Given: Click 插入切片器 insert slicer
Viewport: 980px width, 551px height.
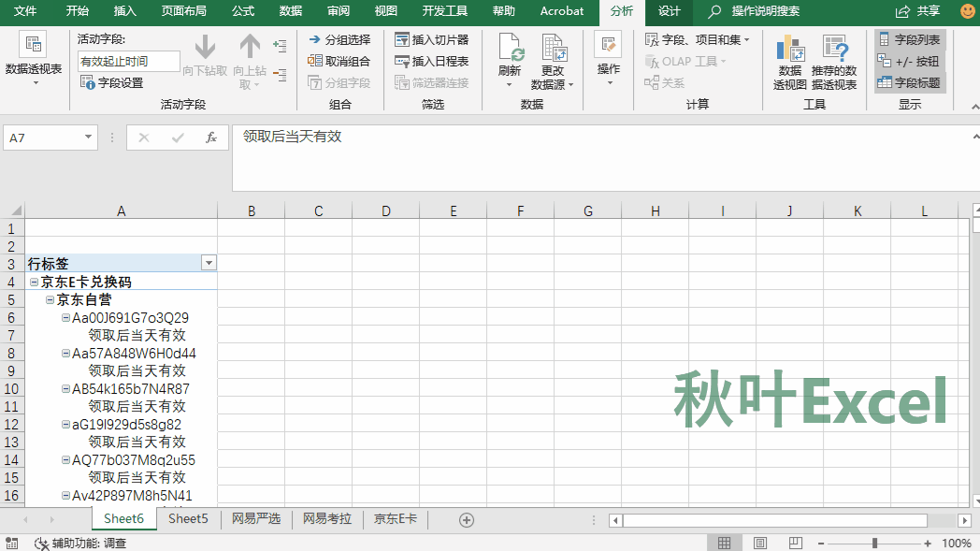Looking at the screenshot, I should (432, 40).
